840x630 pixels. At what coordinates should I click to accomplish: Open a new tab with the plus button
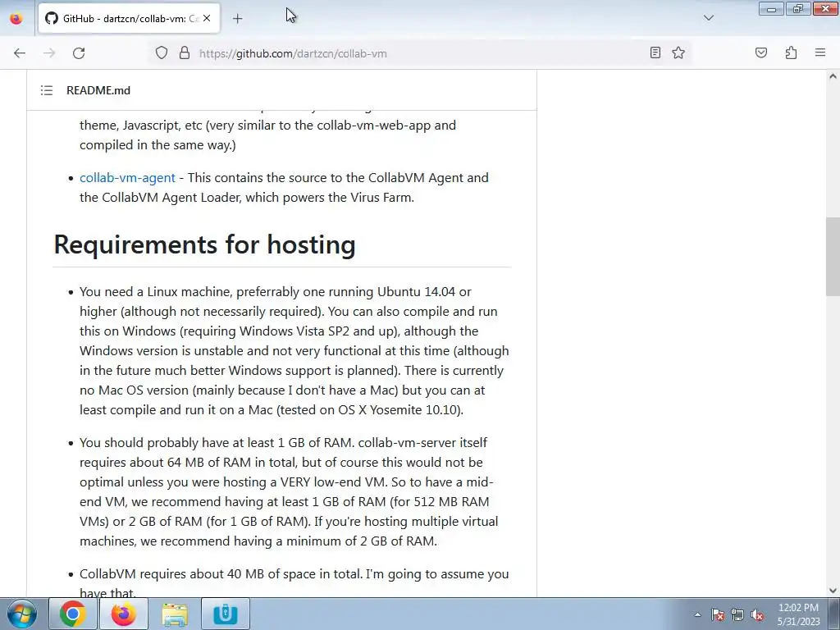[x=237, y=19]
